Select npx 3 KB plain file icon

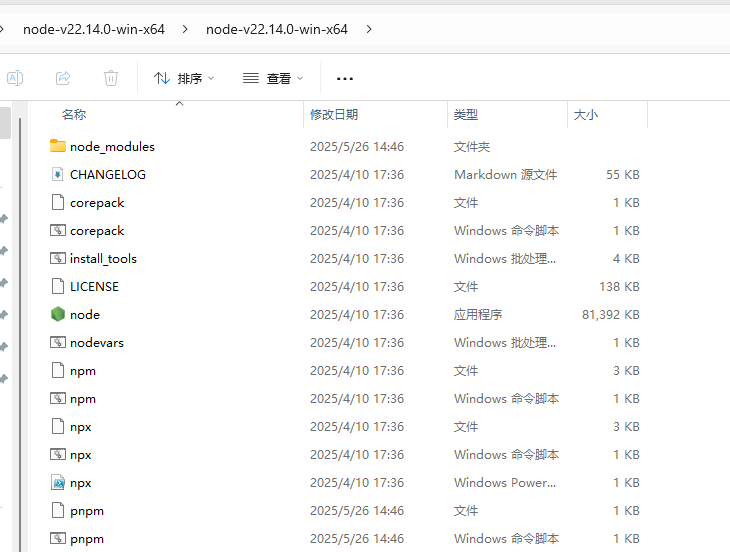58,426
